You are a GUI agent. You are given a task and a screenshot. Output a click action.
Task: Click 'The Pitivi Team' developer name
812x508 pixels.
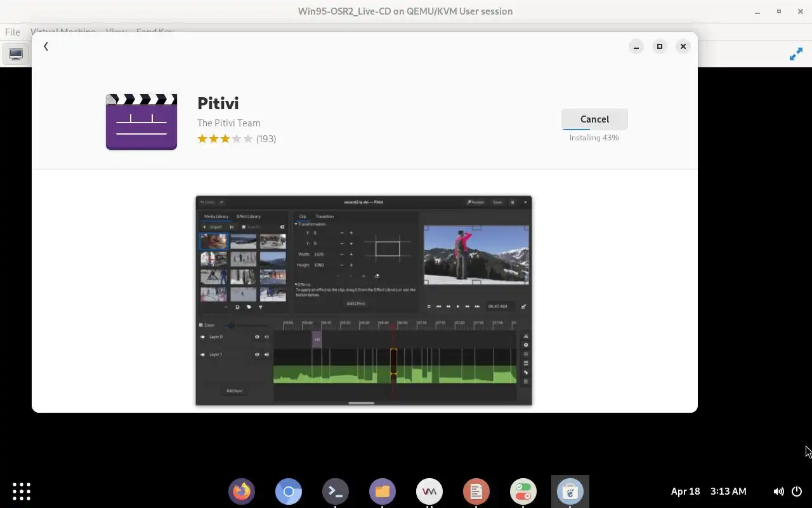click(228, 123)
